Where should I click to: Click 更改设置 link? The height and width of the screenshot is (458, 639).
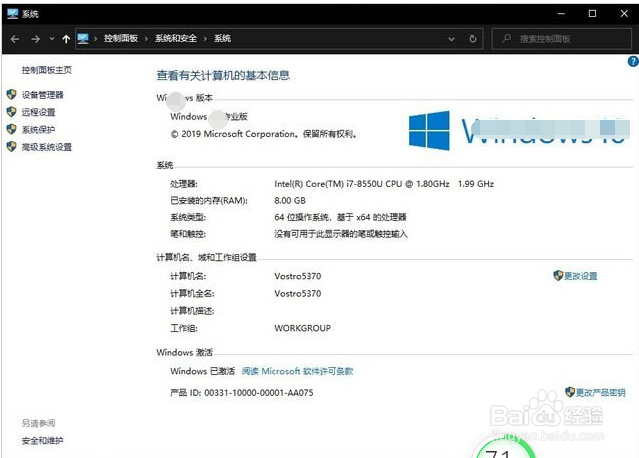[581, 276]
